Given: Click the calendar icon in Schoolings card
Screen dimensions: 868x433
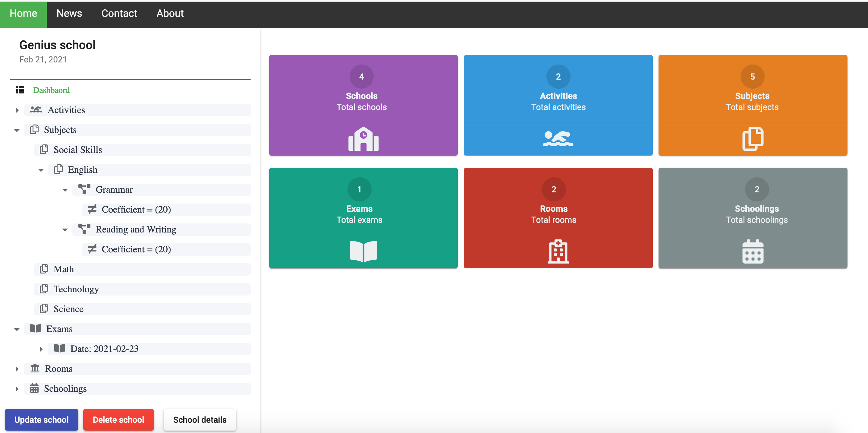Looking at the screenshot, I should pyautogui.click(x=753, y=251).
